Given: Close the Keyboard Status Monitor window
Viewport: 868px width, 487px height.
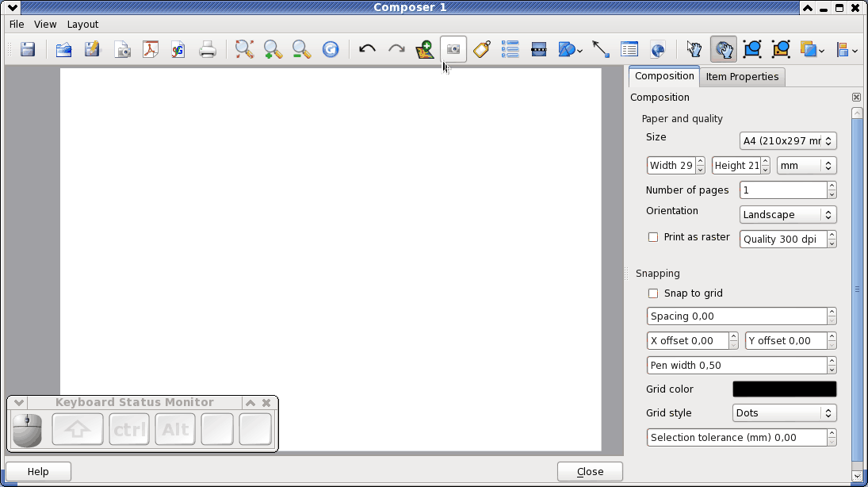Looking at the screenshot, I should [266, 403].
